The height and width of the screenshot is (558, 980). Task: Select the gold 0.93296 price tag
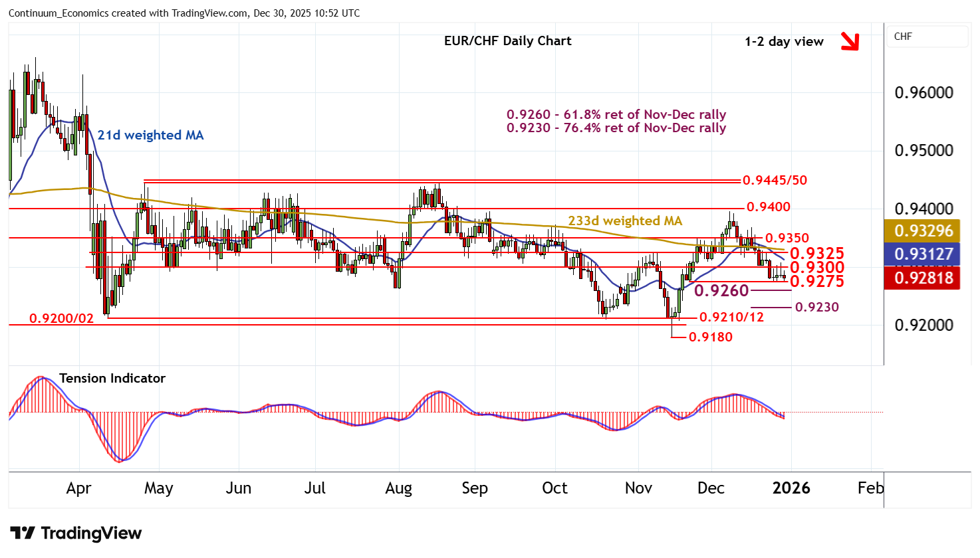click(x=923, y=231)
